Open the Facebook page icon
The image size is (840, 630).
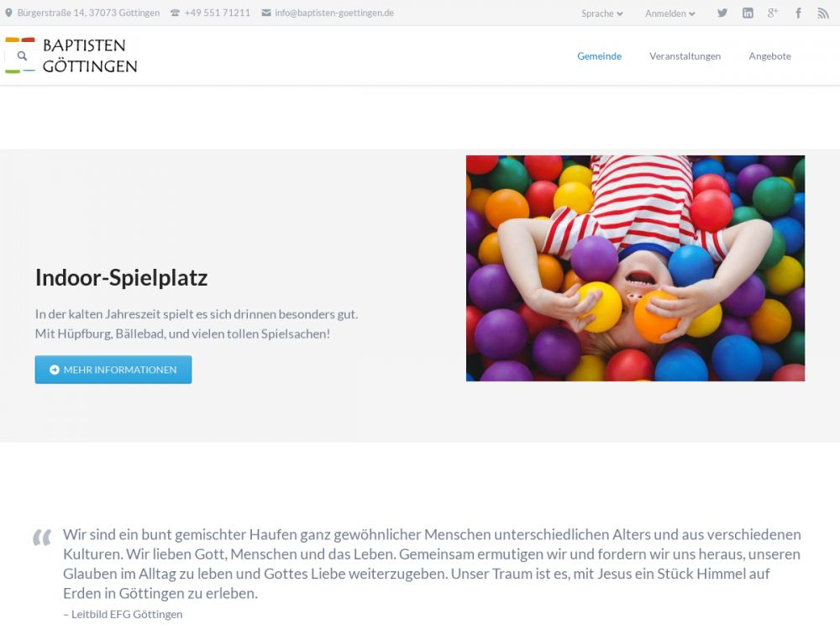pyautogui.click(x=798, y=13)
